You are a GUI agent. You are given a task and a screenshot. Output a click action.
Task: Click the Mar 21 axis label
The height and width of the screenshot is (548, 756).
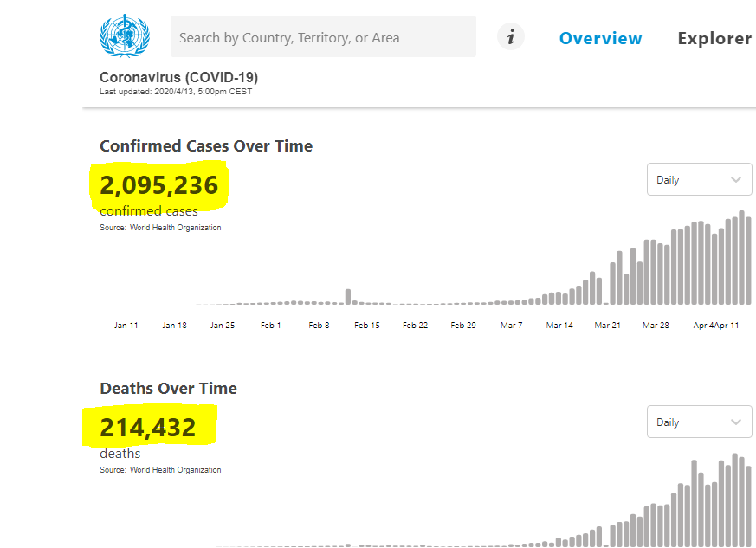(608, 326)
